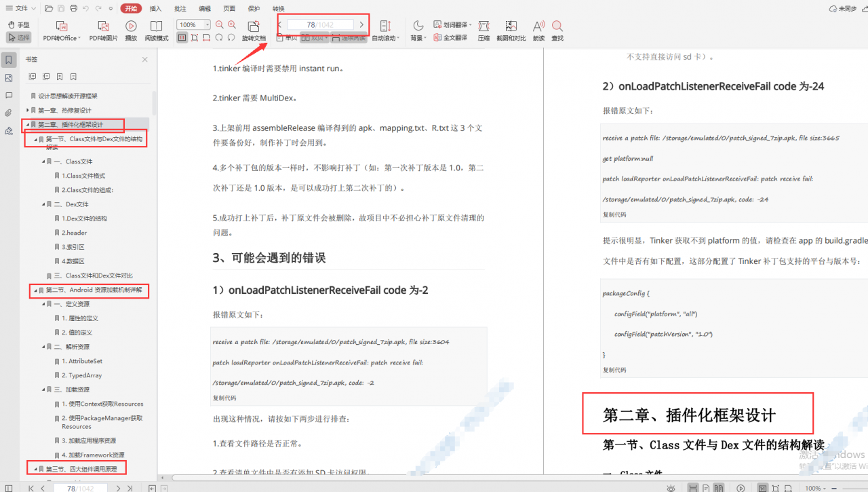Viewport: 868px width, 492px height.
Task: Toggle 双页 double page view
Action: click(x=314, y=38)
